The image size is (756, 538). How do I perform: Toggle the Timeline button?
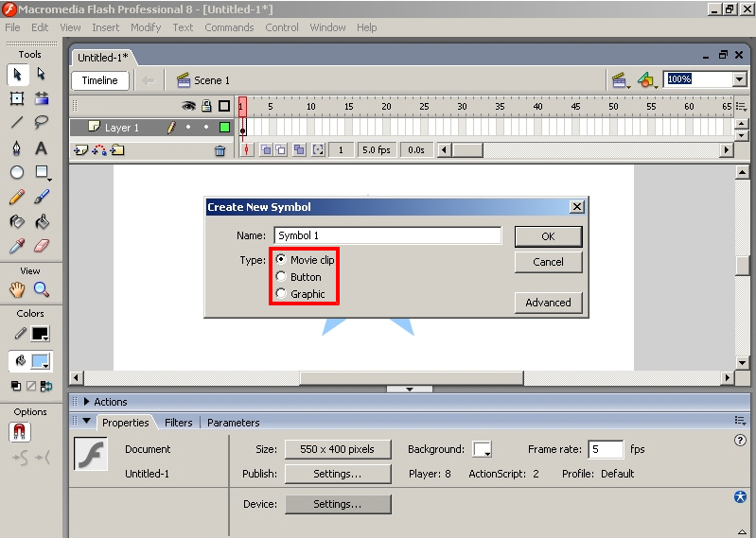[x=99, y=80]
